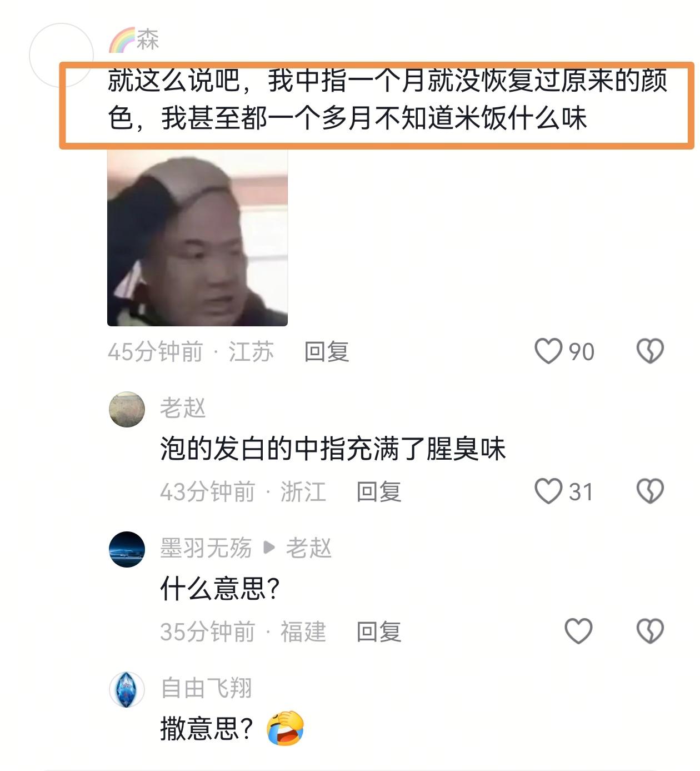The width and height of the screenshot is (700, 771).
Task: Open 森's blank circular avatar
Action: [x=61, y=55]
